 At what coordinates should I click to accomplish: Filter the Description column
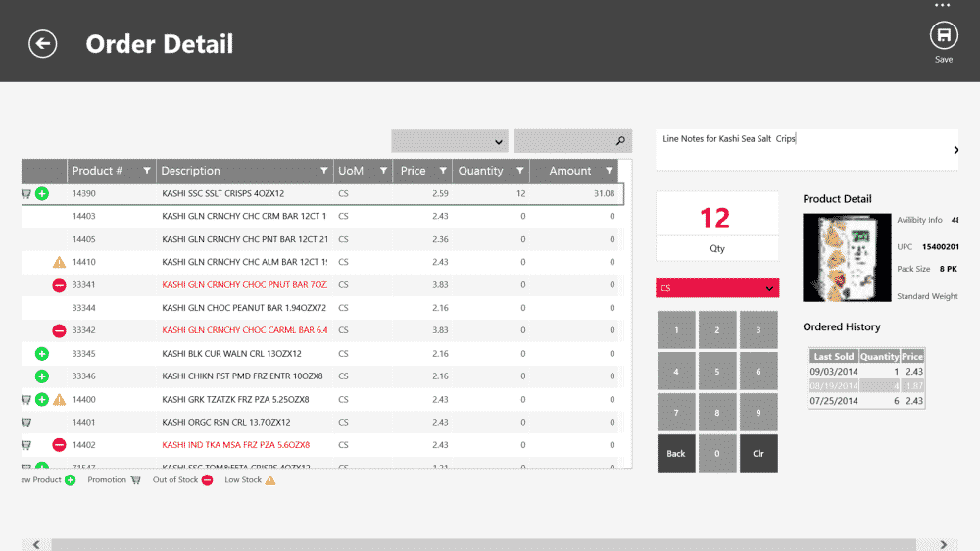click(x=323, y=171)
